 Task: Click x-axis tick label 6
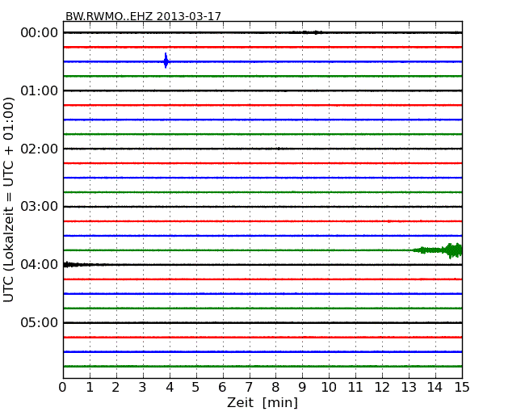click(x=222, y=388)
